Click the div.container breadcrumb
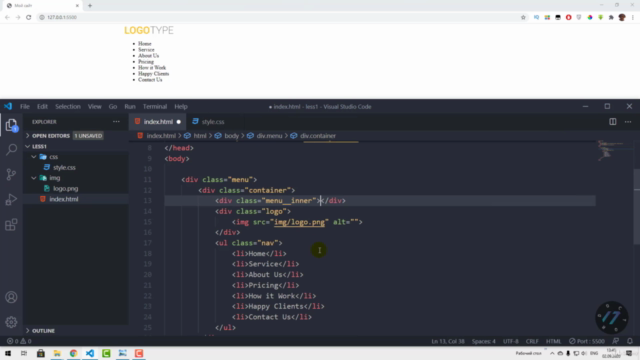 pos(318,136)
